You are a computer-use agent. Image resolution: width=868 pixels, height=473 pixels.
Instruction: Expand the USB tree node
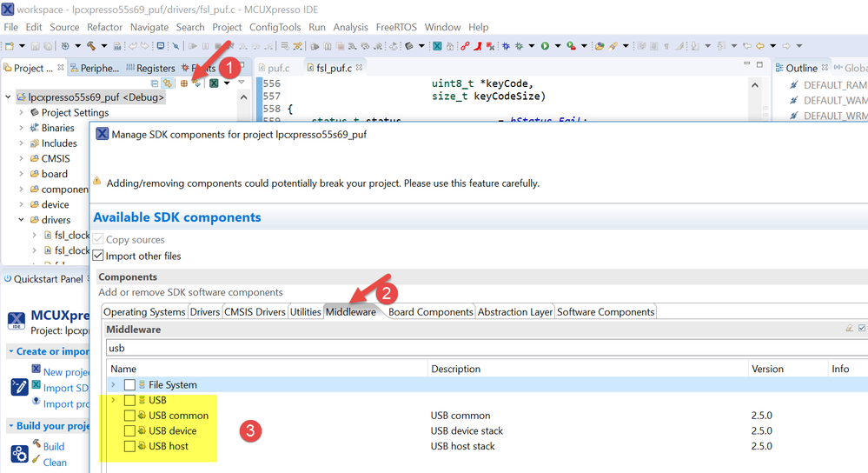point(114,400)
